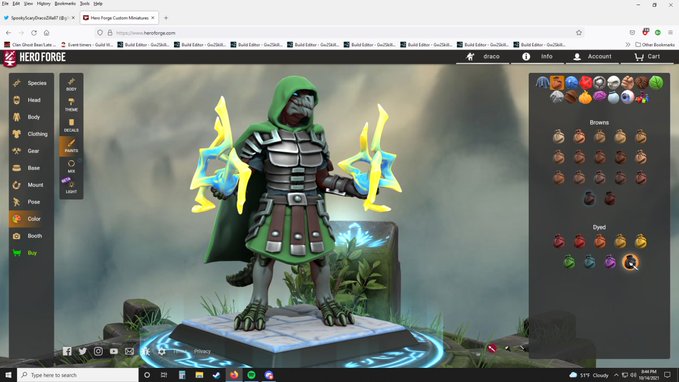Open the Clothing category
The width and height of the screenshot is (679, 382).
point(31,134)
